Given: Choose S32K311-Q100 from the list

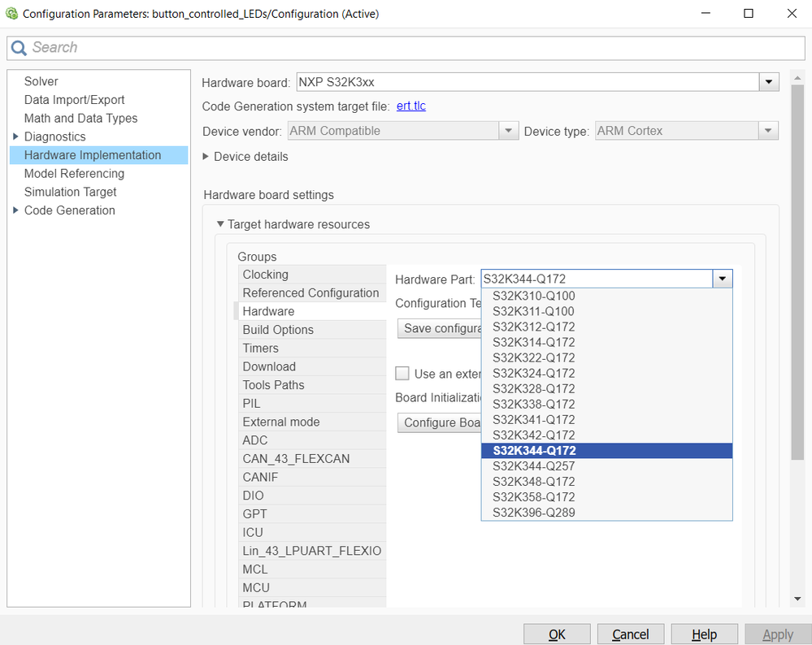Looking at the screenshot, I should tap(607, 312).
